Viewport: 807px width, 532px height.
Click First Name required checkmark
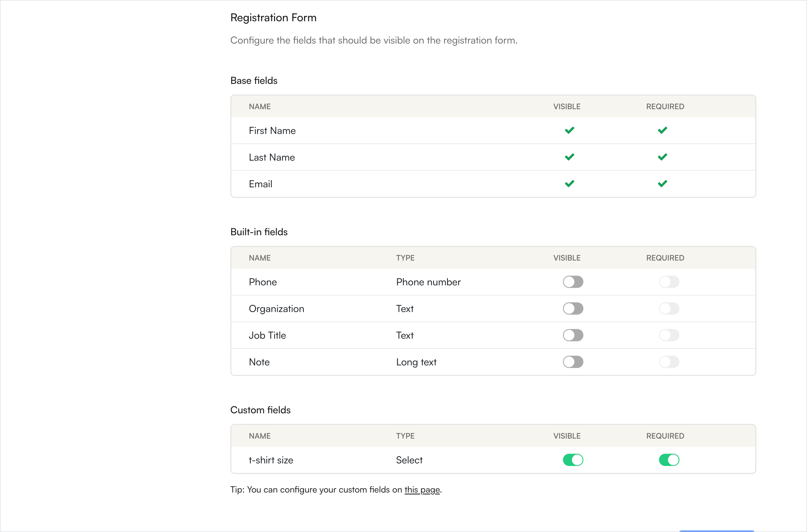[x=662, y=130]
